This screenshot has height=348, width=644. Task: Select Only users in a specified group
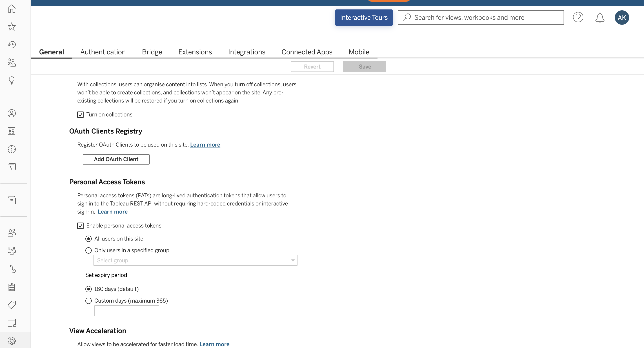click(88, 250)
